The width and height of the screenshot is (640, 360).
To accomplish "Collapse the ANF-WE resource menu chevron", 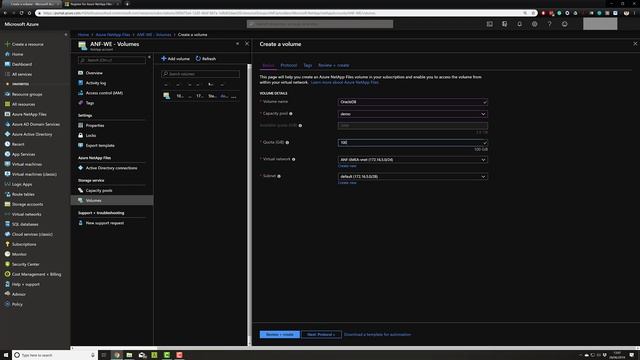I will (149, 58).
